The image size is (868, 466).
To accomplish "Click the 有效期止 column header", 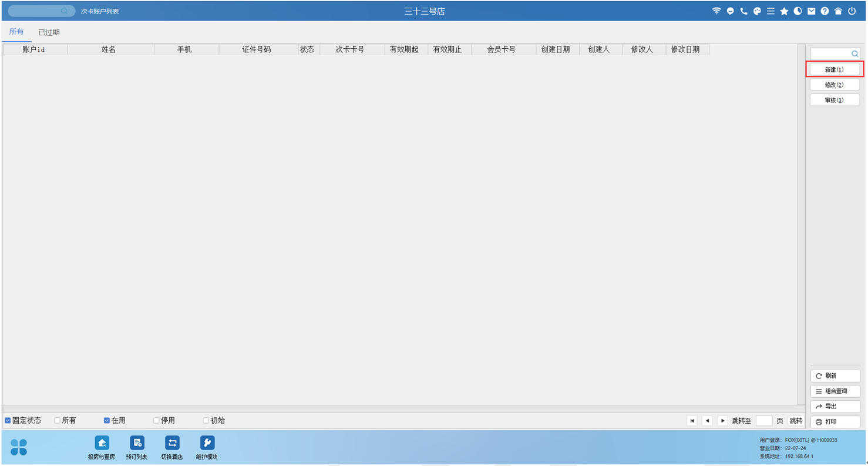I will tap(449, 49).
